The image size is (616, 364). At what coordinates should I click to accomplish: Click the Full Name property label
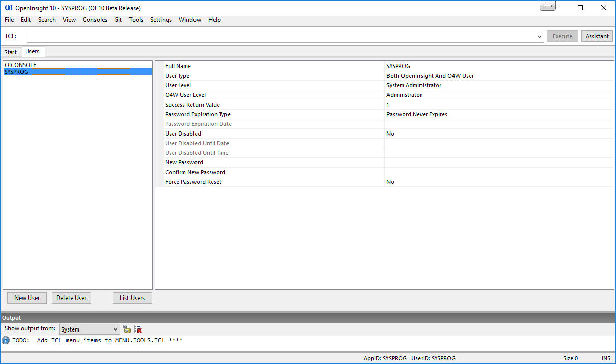[x=178, y=66]
